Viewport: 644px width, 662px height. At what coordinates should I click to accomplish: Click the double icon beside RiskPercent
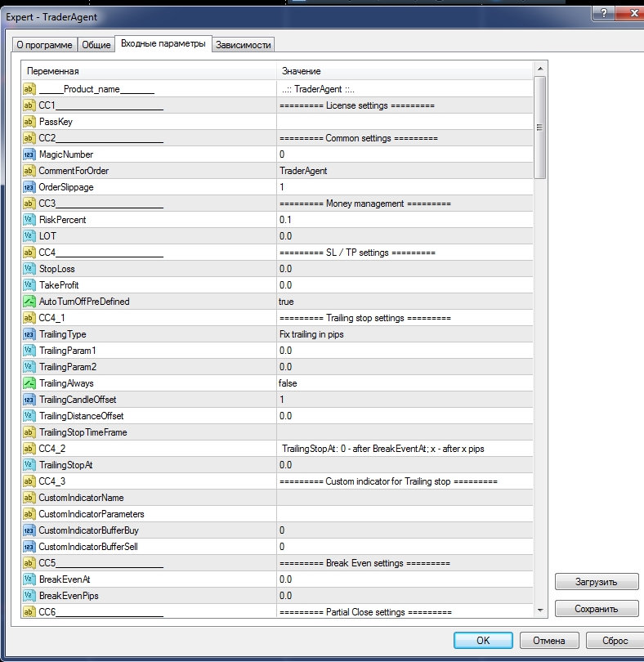(29, 220)
